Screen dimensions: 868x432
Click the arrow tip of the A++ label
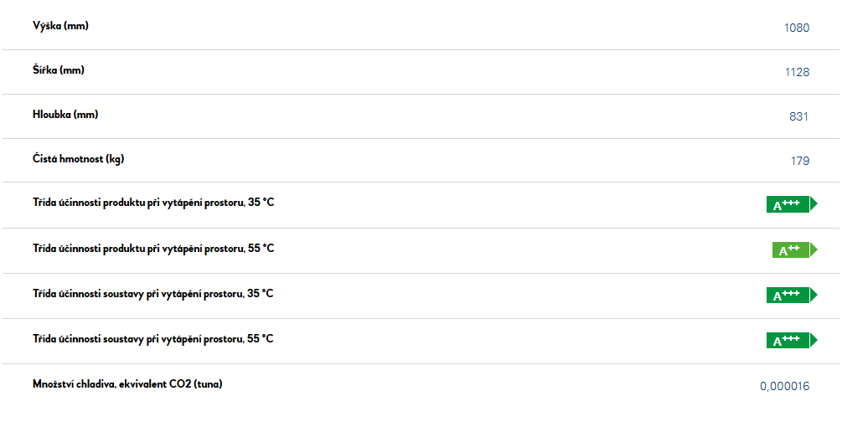[x=814, y=250]
